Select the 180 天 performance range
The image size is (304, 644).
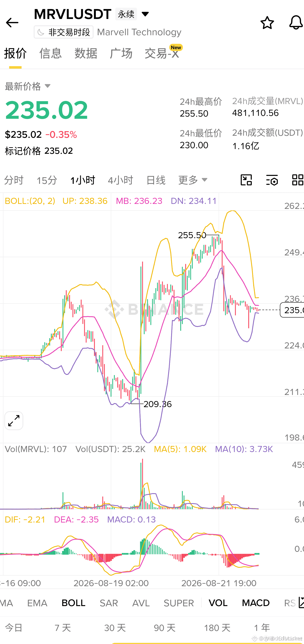(217, 628)
